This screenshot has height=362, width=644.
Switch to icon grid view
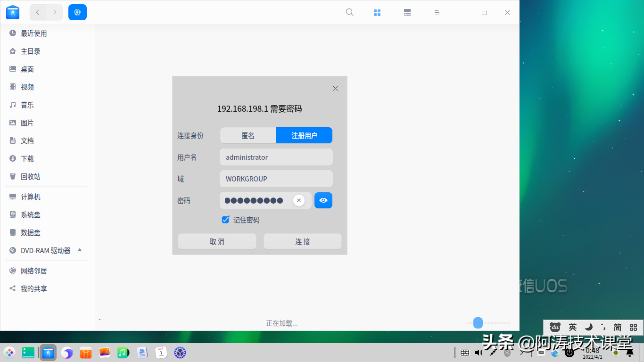(x=377, y=13)
